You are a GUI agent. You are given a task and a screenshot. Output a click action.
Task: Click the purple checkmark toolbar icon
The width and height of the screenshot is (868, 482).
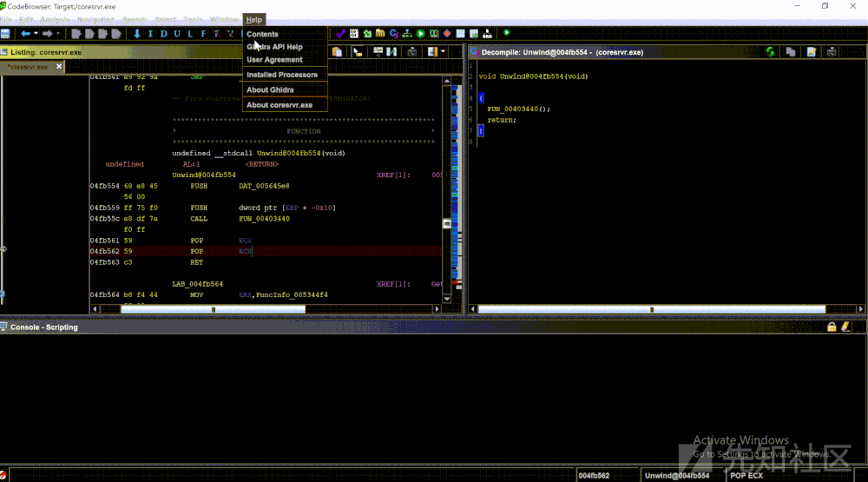pyautogui.click(x=340, y=34)
